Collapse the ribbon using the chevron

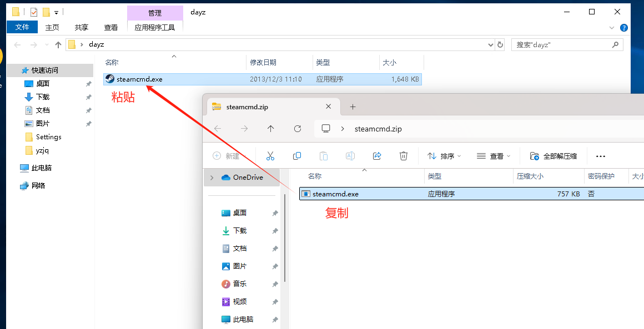612,28
